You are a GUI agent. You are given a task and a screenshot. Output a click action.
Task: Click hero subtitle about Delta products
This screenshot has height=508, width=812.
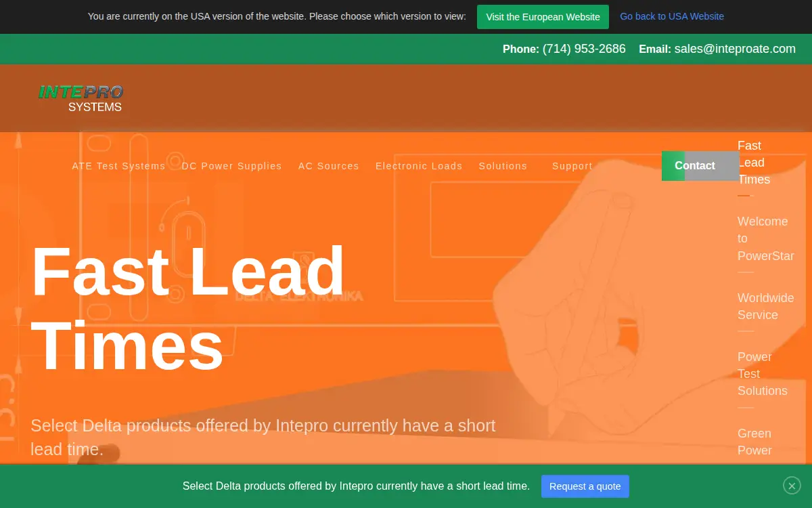pos(263,437)
